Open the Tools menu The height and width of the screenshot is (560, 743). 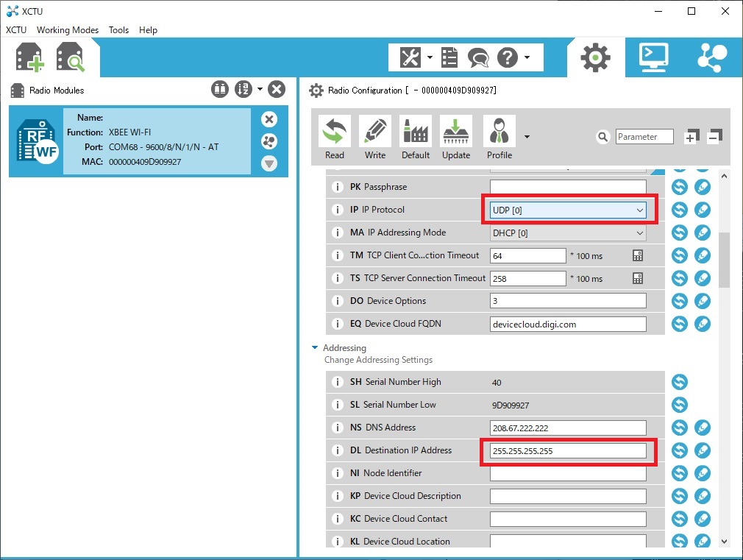click(x=118, y=30)
